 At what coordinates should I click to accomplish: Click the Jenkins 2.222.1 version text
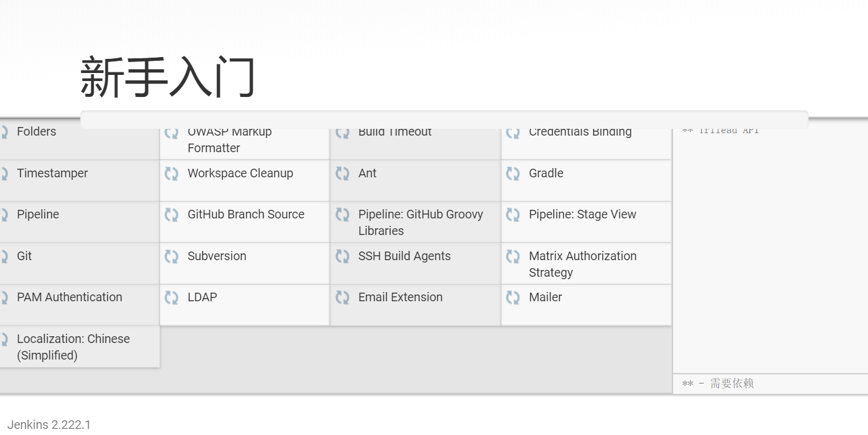pos(49,425)
